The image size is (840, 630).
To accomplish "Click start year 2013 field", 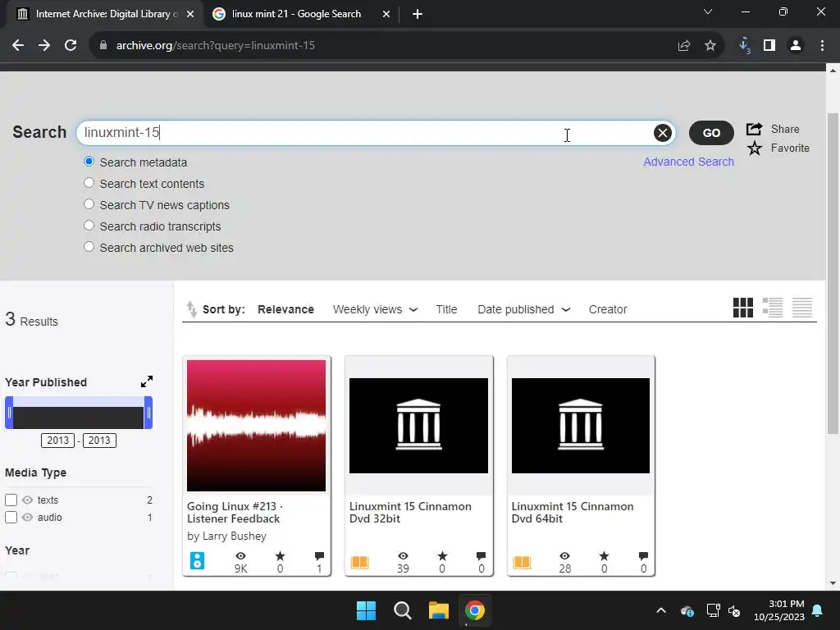I will (58, 441).
